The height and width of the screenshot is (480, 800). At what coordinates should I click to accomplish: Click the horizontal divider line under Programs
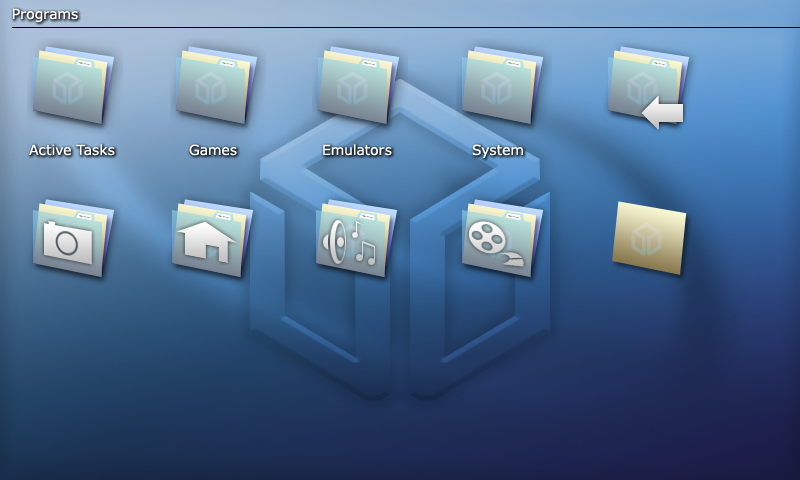click(x=400, y=27)
